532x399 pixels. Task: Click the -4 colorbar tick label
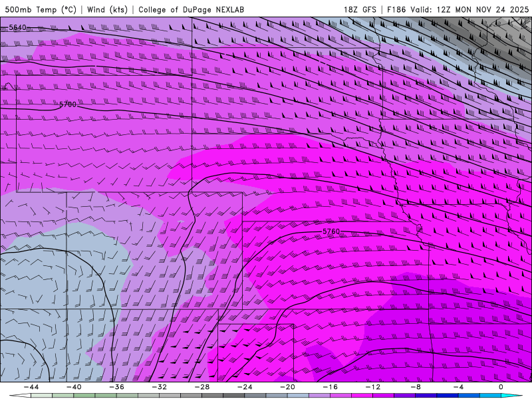459,387
